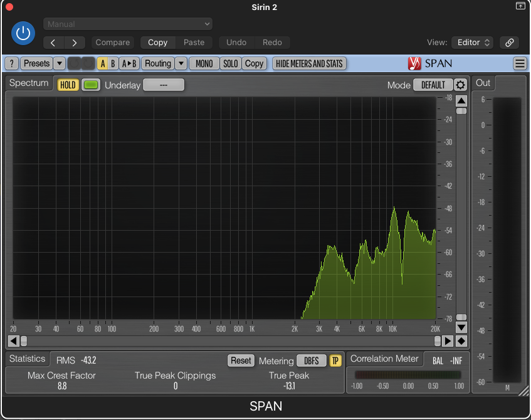Click the diamond zoom reset icon
This screenshot has width=531, height=420.
point(461,341)
